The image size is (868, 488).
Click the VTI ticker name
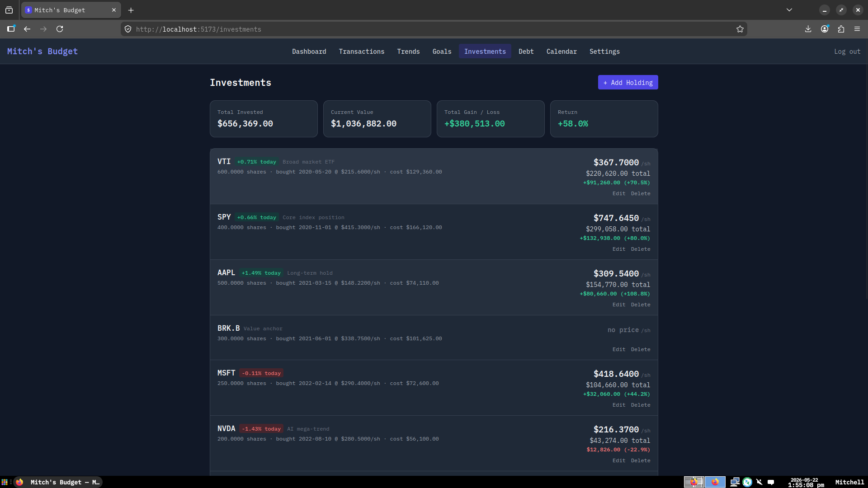click(x=224, y=161)
